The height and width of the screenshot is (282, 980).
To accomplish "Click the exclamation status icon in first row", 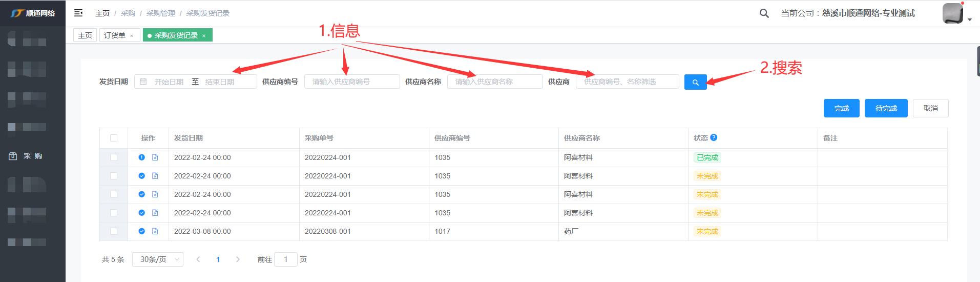I will coord(141,157).
